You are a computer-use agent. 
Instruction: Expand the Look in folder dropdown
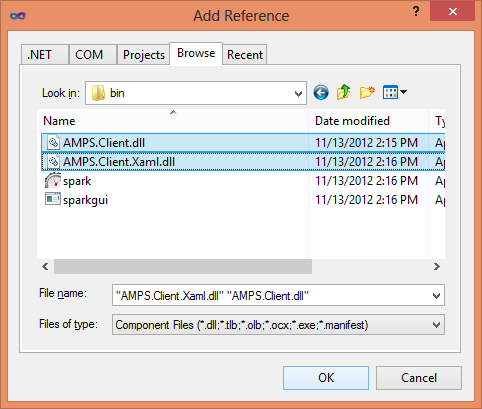tap(298, 93)
